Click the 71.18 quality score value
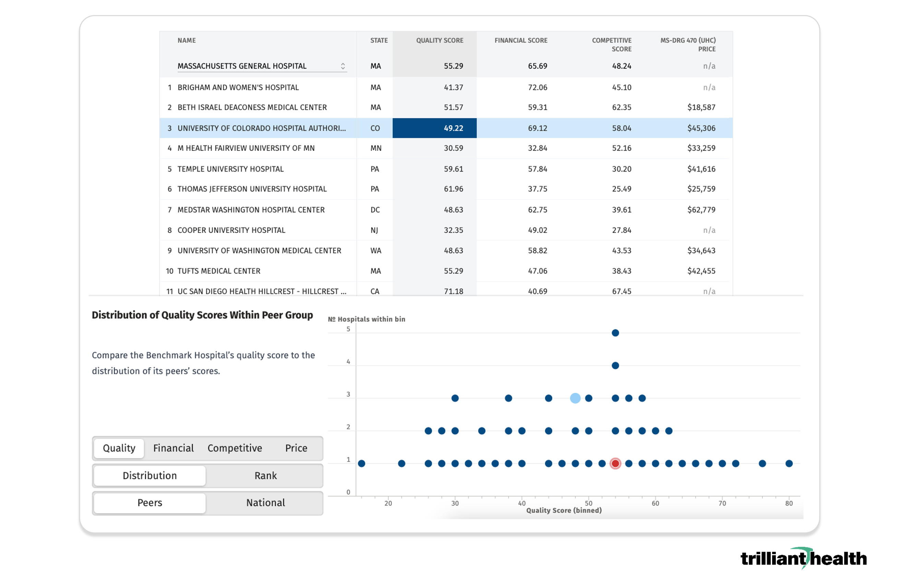Viewport: 899px width, 588px height. [x=453, y=291]
